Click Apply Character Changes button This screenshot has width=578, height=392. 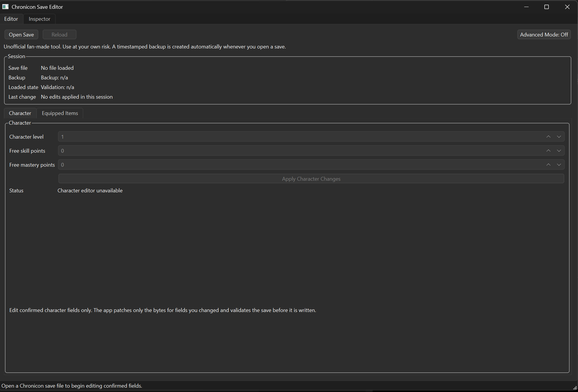pos(311,179)
